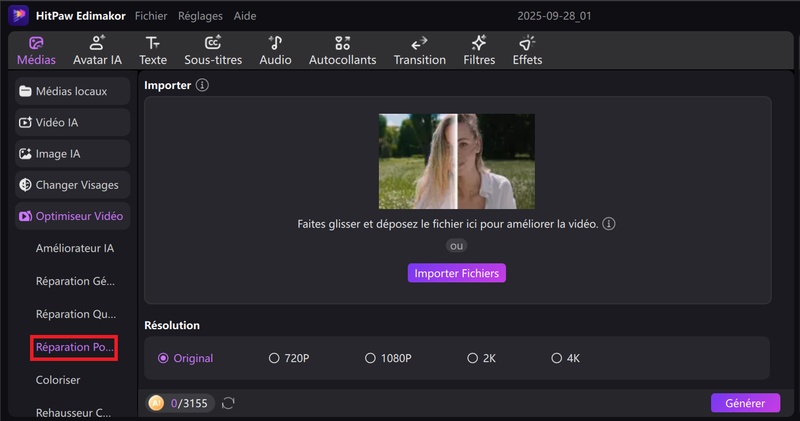Image resolution: width=800 pixels, height=421 pixels.
Task: Open the Effets panel
Action: tap(527, 51)
